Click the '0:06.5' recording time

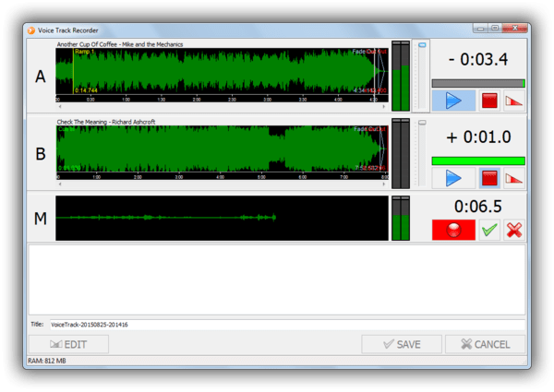tap(478, 207)
